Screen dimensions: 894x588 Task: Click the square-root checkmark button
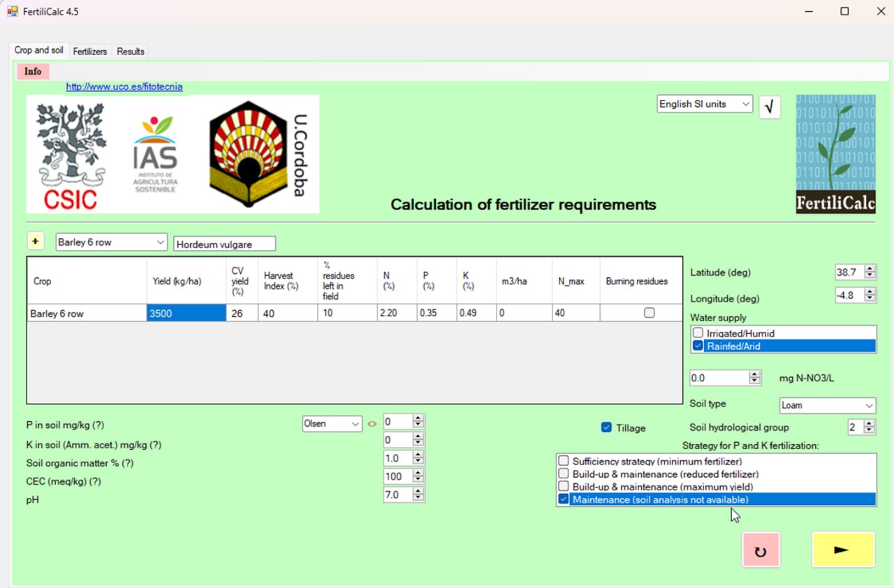click(770, 107)
